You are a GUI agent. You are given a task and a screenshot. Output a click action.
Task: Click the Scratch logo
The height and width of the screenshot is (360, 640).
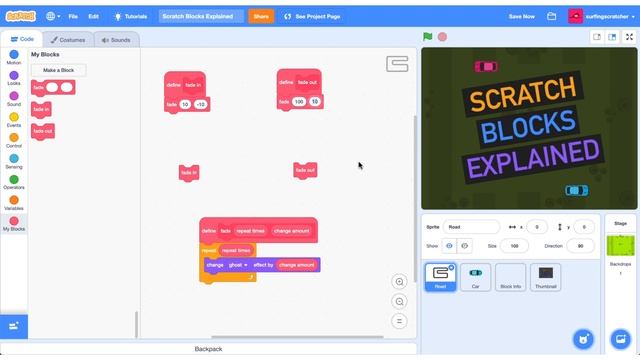pyautogui.click(x=20, y=16)
